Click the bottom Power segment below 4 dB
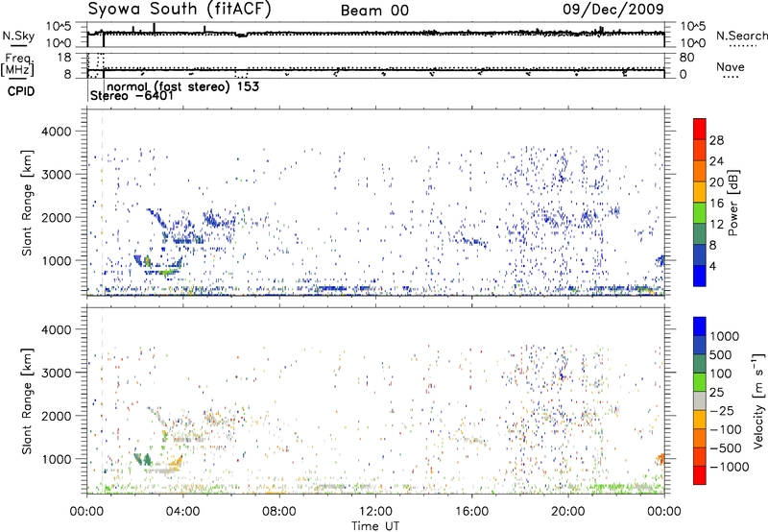This screenshot has height=532, width=768. [700, 277]
